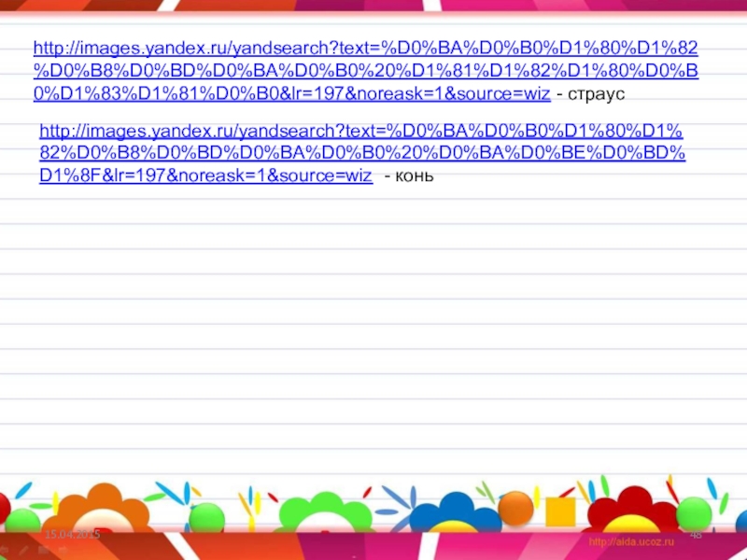Click the word страус after the first link
Image resolution: width=747 pixels, height=560 pixels.
pyautogui.click(x=596, y=94)
